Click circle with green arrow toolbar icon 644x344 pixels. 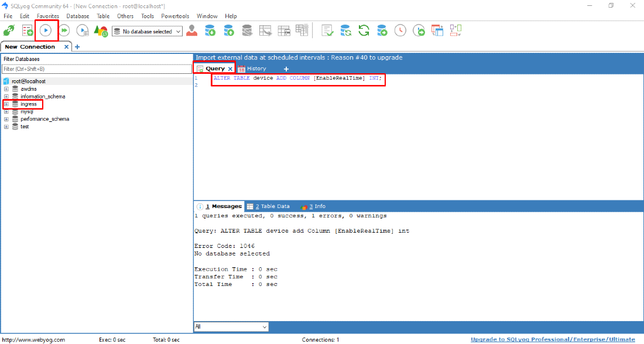coord(419,30)
